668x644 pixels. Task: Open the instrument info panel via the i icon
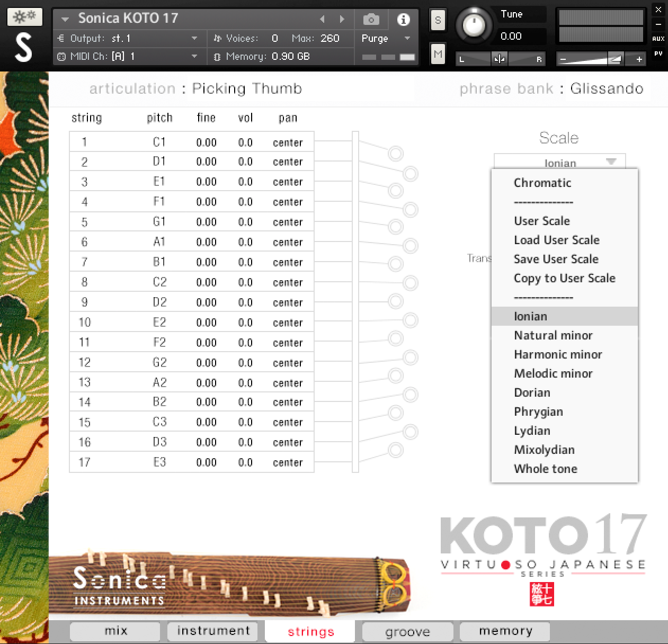[x=403, y=19]
